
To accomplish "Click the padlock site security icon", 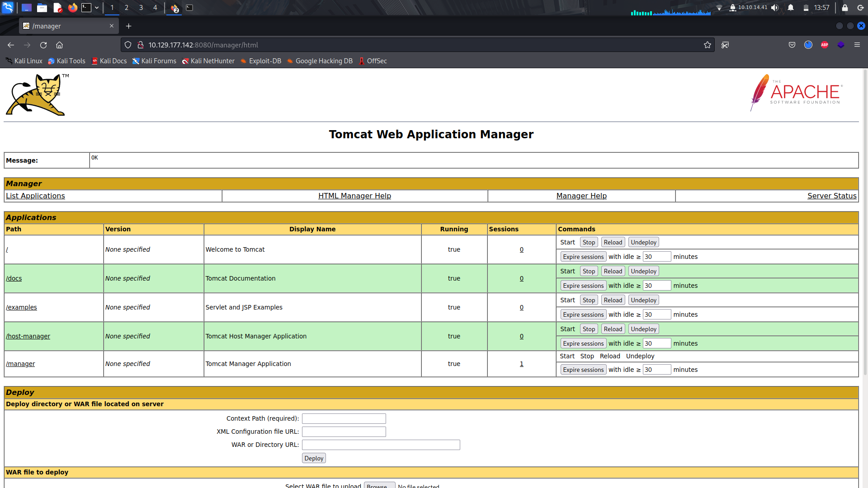I will 141,45.
